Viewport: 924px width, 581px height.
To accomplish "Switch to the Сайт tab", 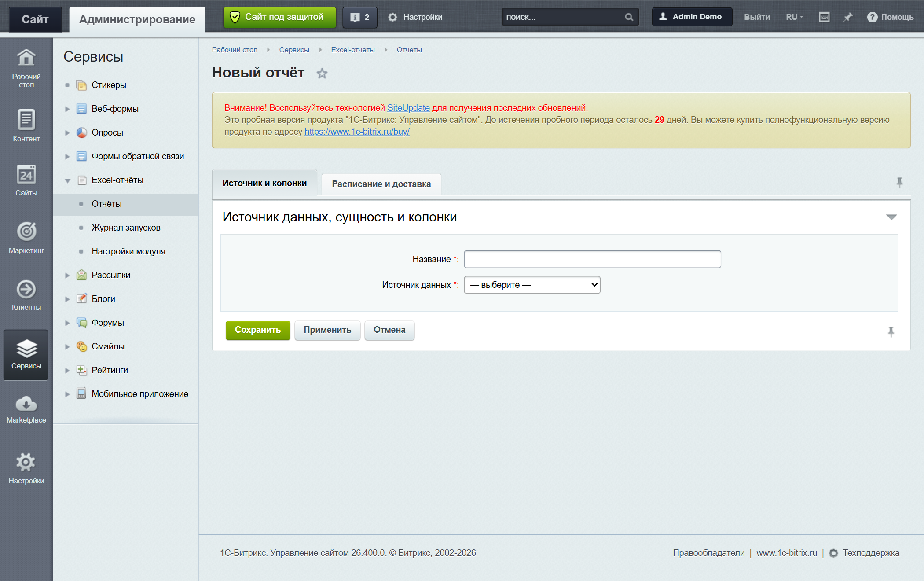I will point(35,19).
